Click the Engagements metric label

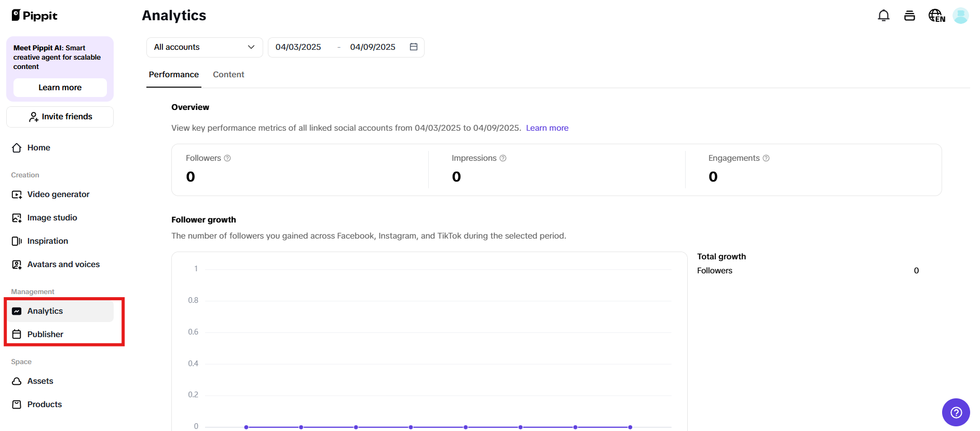(734, 158)
